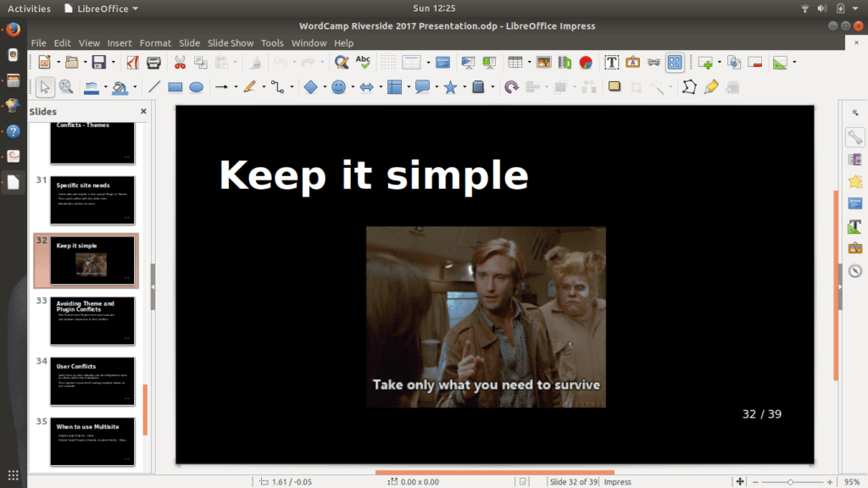868x488 pixels.
Task: Duplicate the current slide
Action: pos(734,62)
